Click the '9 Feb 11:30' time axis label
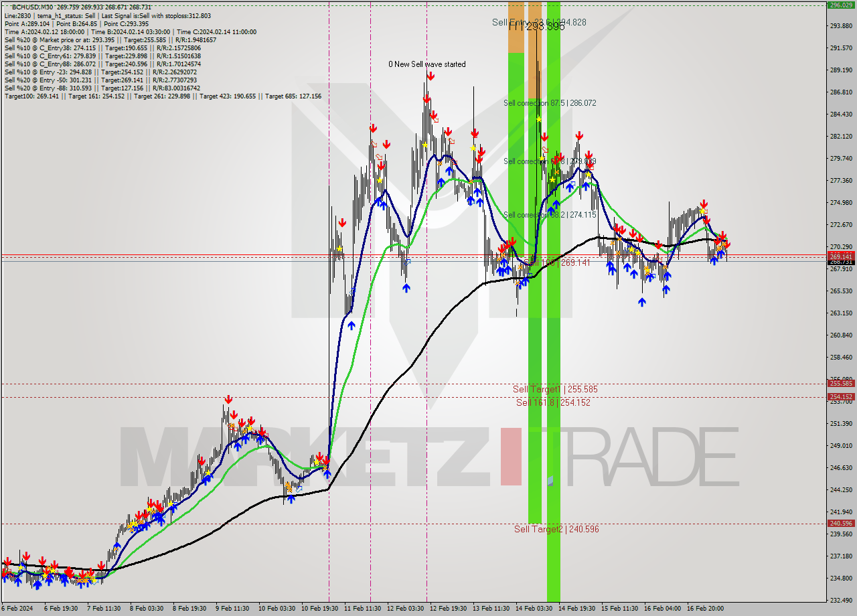The height and width of the screenshot is (616, 857). 232,609
